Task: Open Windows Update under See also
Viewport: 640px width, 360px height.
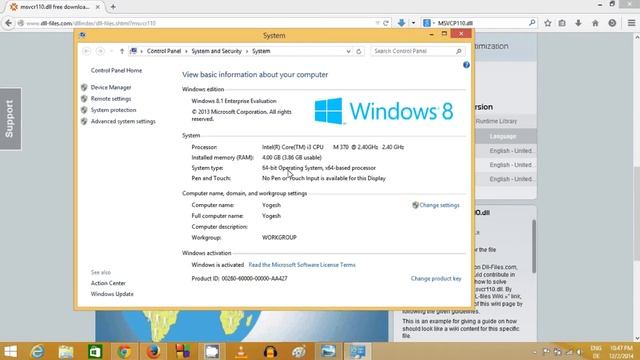Action: coord(112,294)
